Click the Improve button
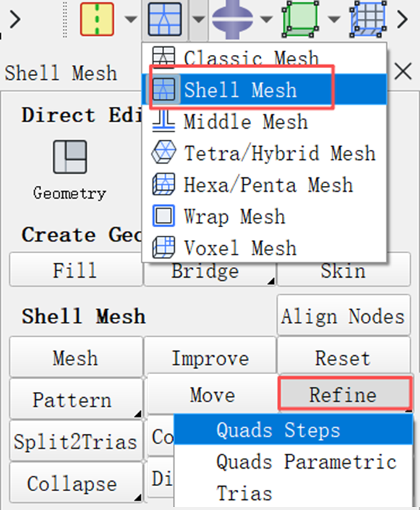 click(x=210, y=357)
